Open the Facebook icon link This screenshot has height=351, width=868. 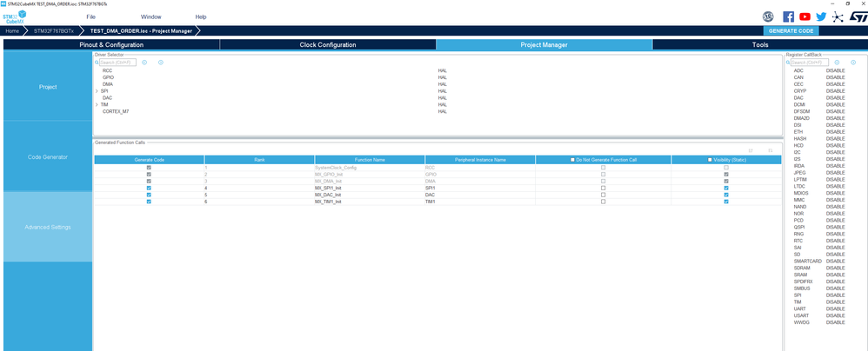click(789, 17)
